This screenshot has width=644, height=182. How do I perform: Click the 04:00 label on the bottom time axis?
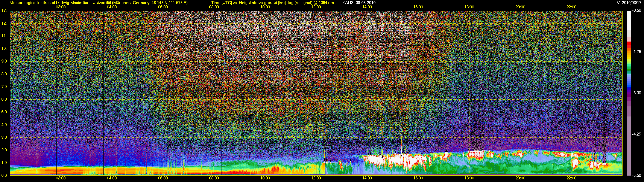coord(112,178)
